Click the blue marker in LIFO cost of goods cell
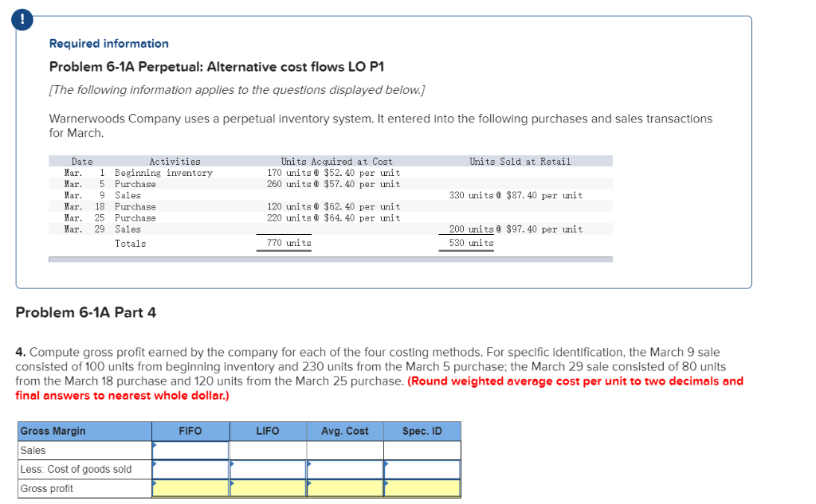This screenshot has height=504, width=816. click(231, 465)
